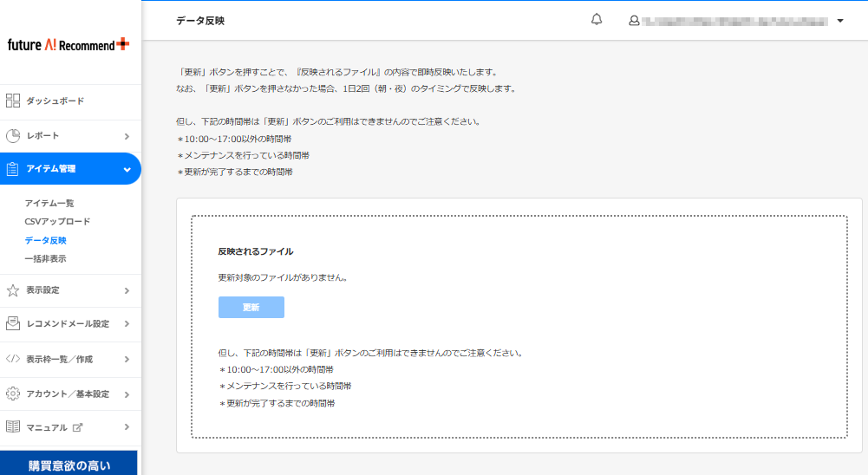Click the future AI Recommend logo
Viewport: 868px width, 475px height.
coord(69,44)
